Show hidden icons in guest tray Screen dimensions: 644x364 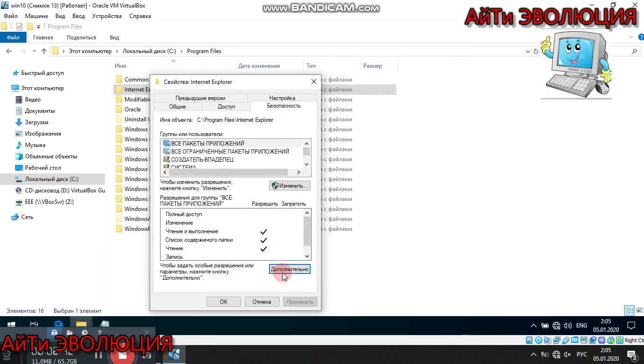click(x=534, y=326)
